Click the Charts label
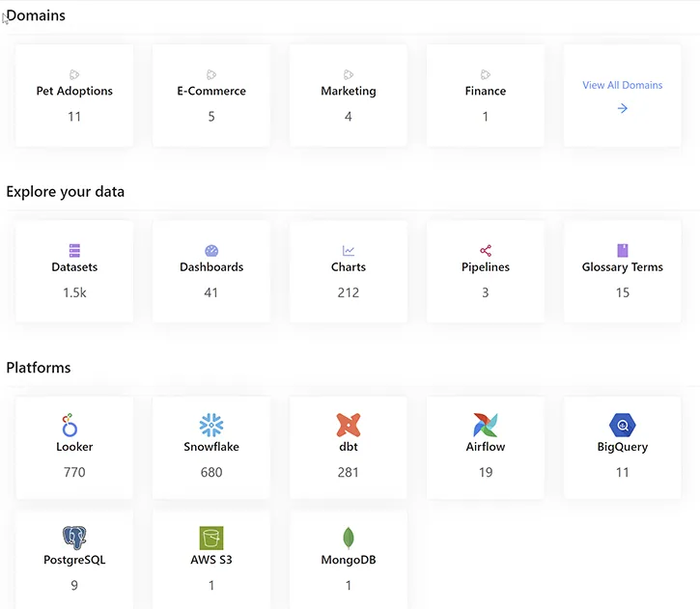The width and height of the screenshot is (700, 609). pyautogui.click(x=349, y=266)
